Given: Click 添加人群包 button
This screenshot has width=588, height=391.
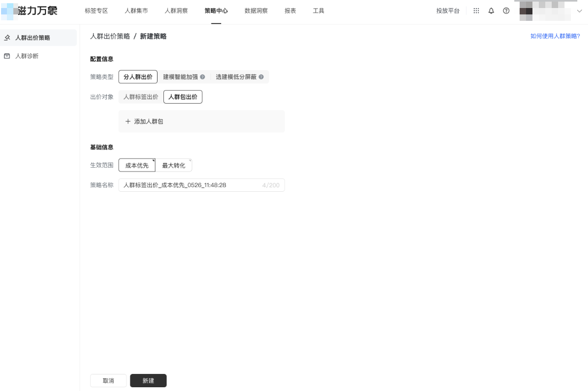Looking at the screenshot, I should [201, 122].
